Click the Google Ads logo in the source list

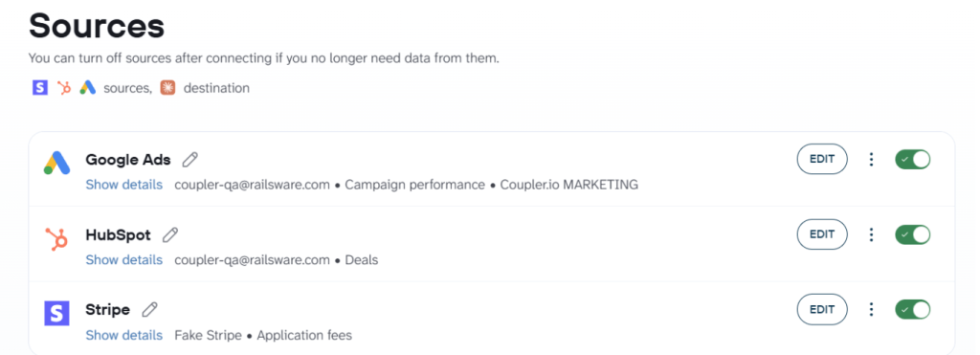[56, 163]
